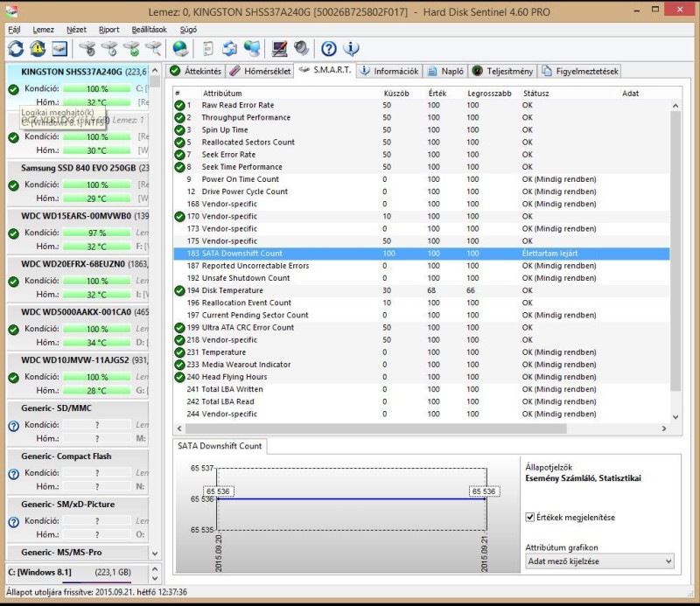Open the help question mark icon
This screenshot has height=606, width=700.
pos(329,49)
